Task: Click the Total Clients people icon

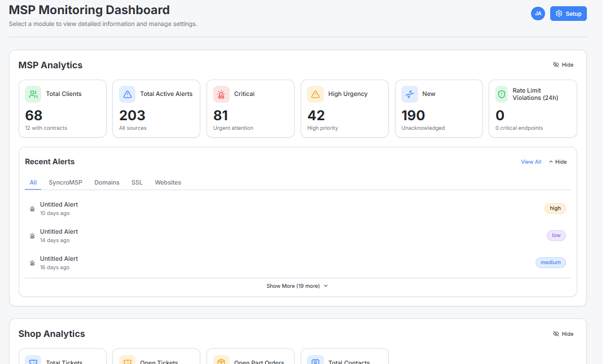Action: click(32, 93)
